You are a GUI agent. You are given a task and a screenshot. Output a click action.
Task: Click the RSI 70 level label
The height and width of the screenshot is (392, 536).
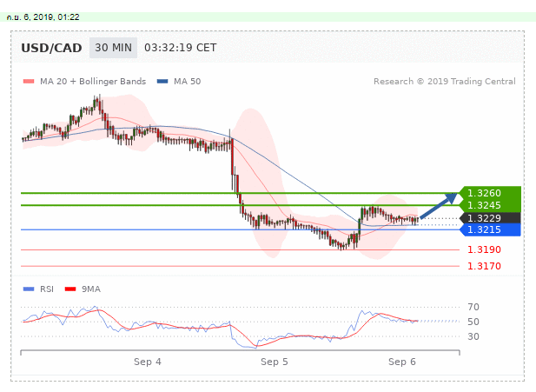[473, 307]
